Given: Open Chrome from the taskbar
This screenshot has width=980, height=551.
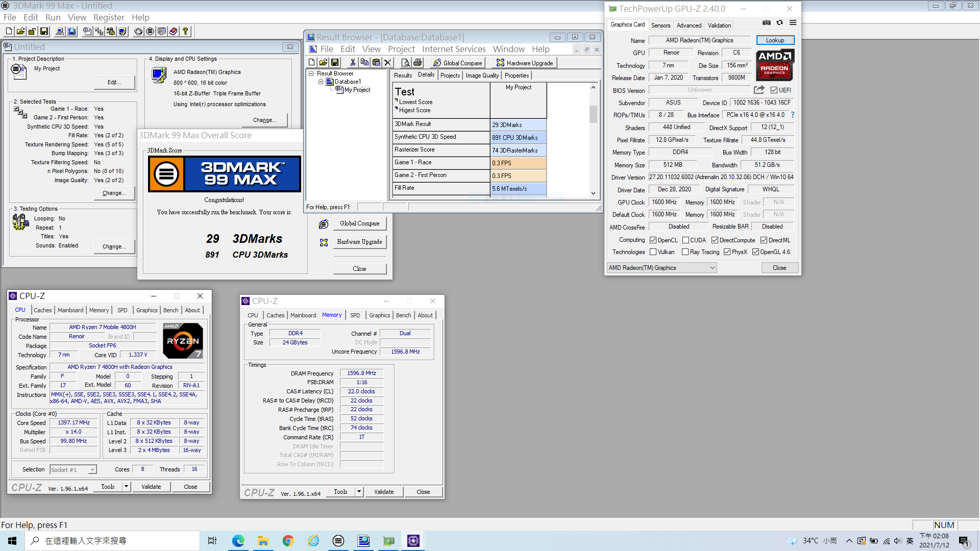Looking at the screenshot, I should (x=288, y=541).
